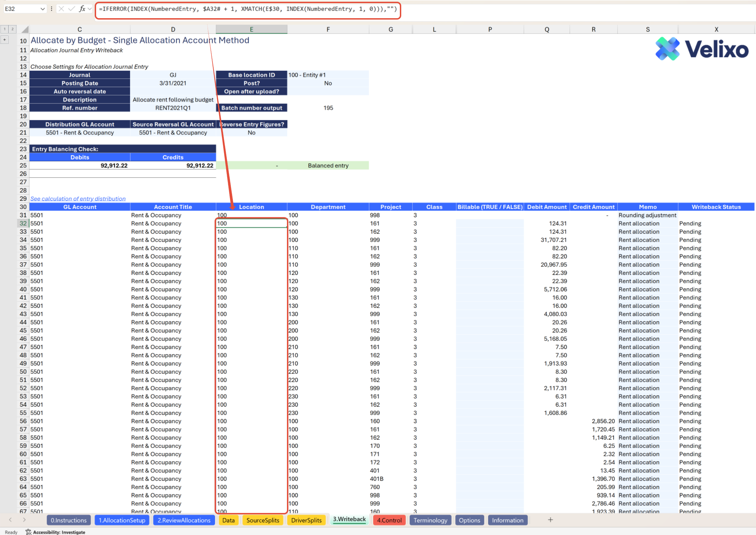Viewport: 756px width, 535px height.
Task: Click outline level 1 button
Action: coord(5,29)
